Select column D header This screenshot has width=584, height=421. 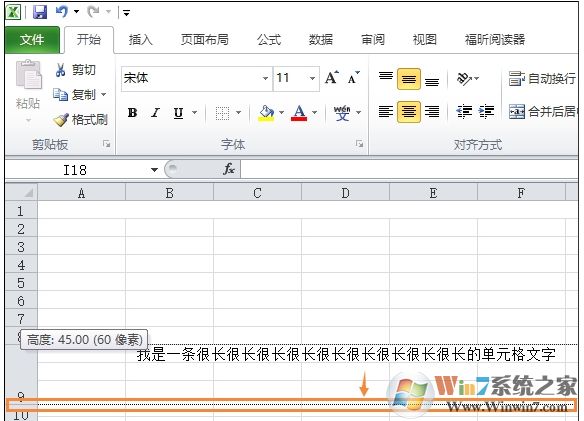click(x=345, y=193)
